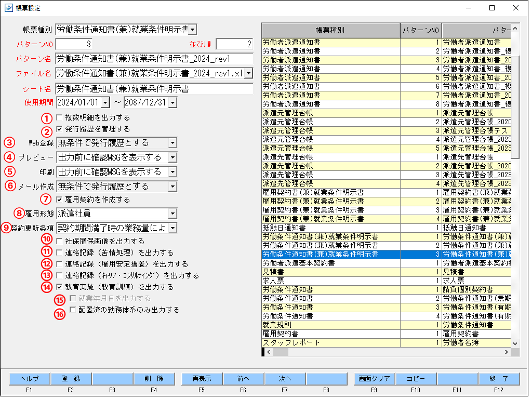Click the 終了 button
Image resolution: width=532 pixels, height=399 pixels.
(x=499, y=379)
